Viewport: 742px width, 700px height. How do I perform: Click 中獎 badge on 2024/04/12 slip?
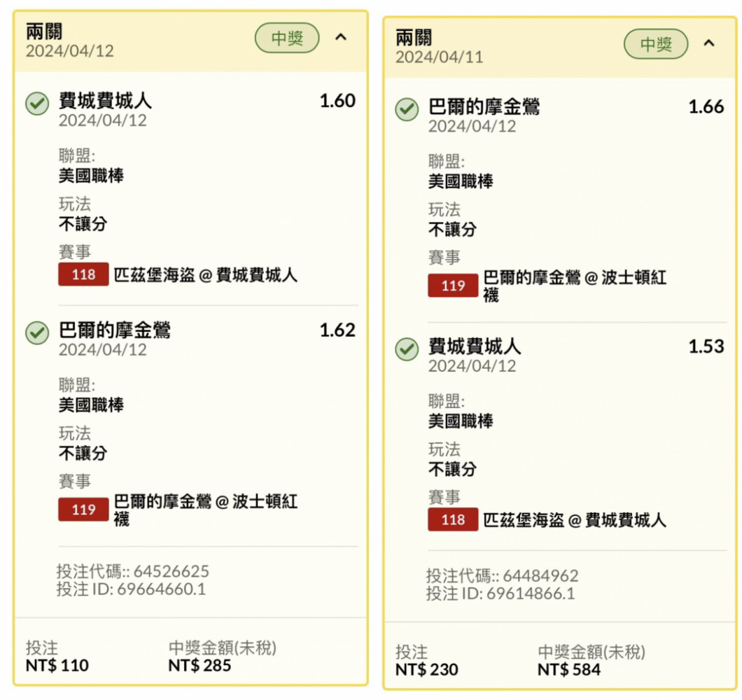[287, 38]
